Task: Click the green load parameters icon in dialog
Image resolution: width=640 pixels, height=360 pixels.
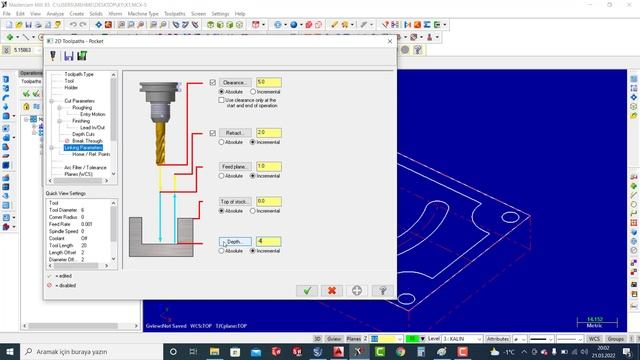Action: tap(82, 56)
